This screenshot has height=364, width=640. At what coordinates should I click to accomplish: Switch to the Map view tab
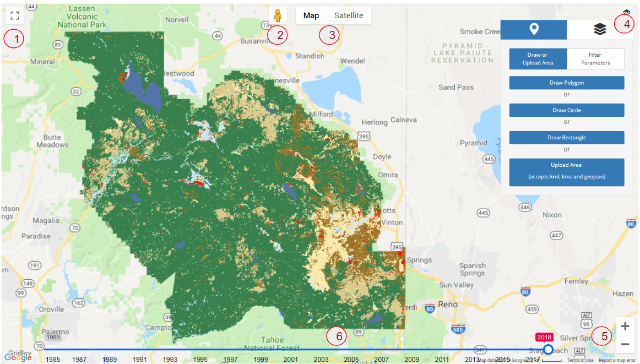tap(311, 15)
